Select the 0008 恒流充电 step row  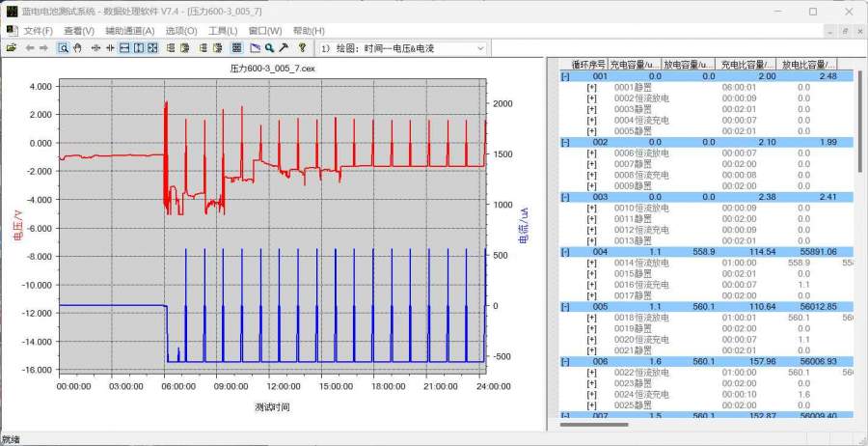click(641, 175)
